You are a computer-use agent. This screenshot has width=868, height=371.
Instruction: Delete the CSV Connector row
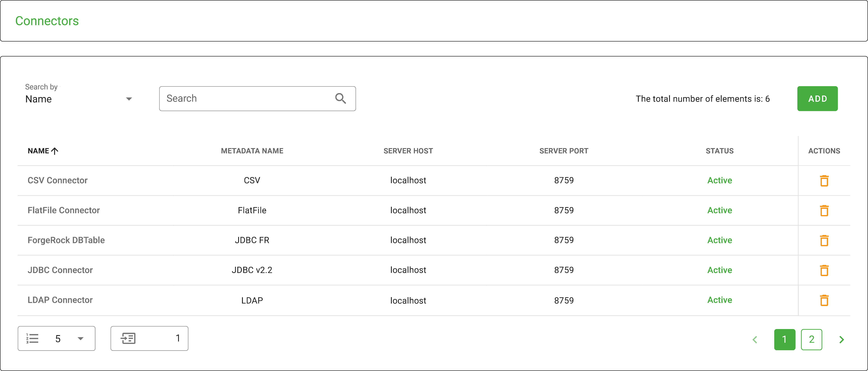pyautogui.click(x=824, y=180)
